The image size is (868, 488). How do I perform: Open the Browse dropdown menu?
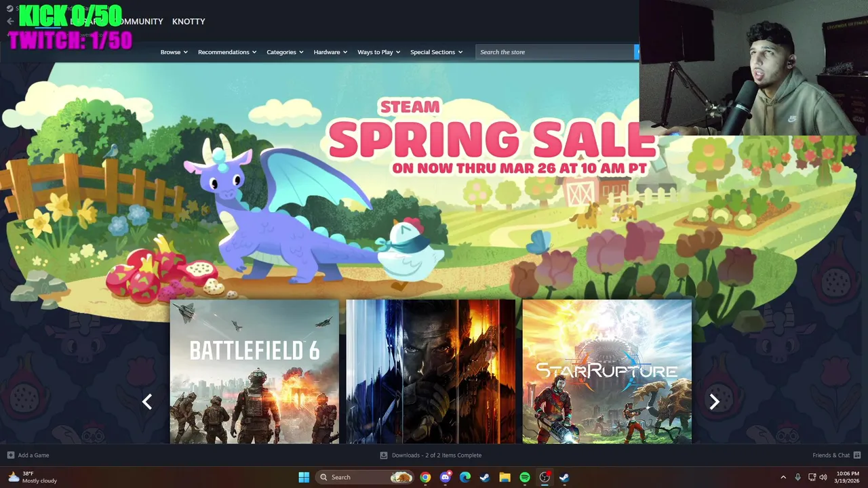coord(174,52)
